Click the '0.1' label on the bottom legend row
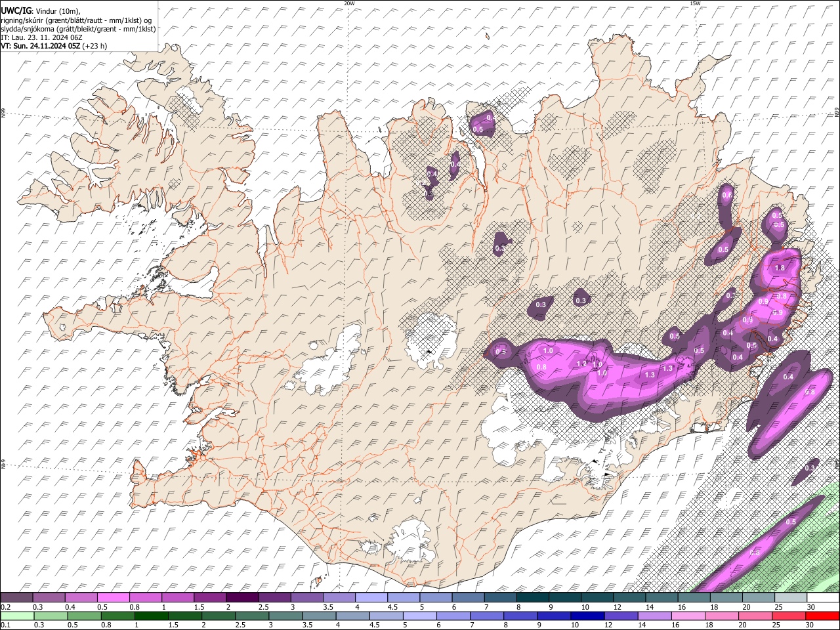Viewport: 840px width, 630px height. 5,625
